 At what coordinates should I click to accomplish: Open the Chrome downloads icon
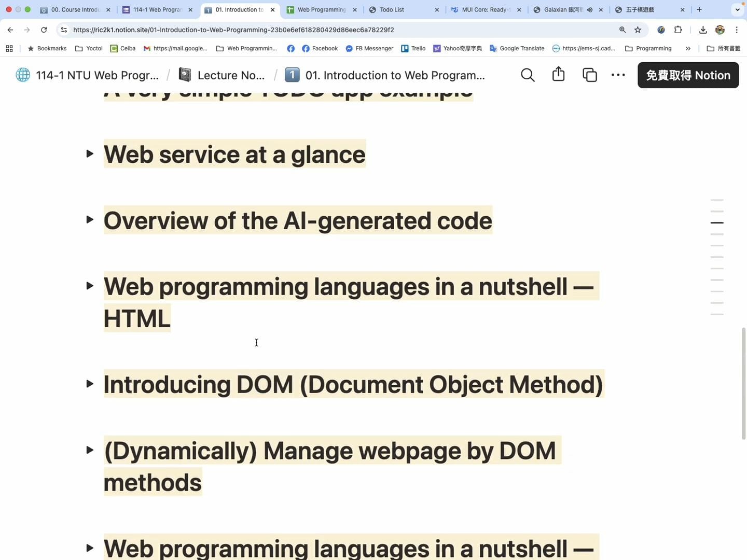tap(703, 30)
